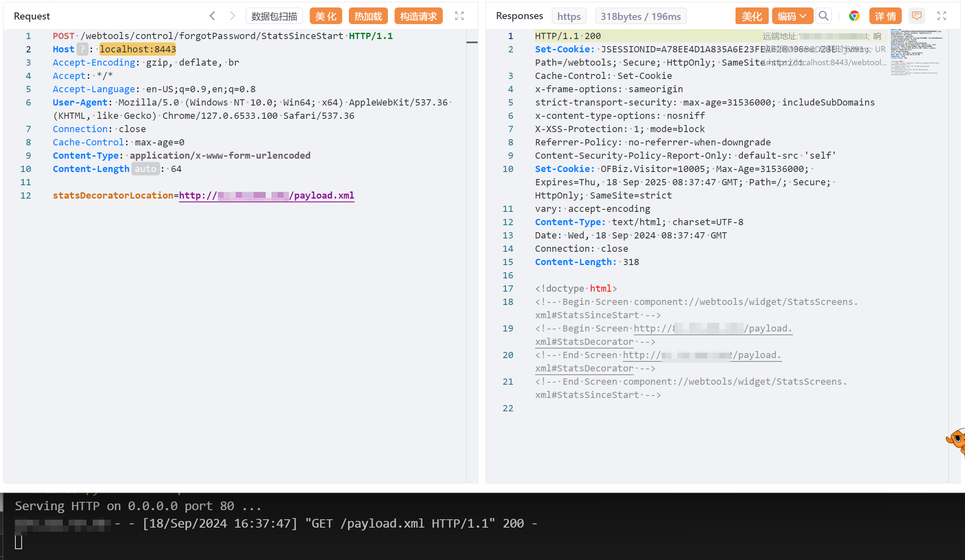Click the 构造请求 build request button
The image size is (965, 560).
tap(418, 16)
